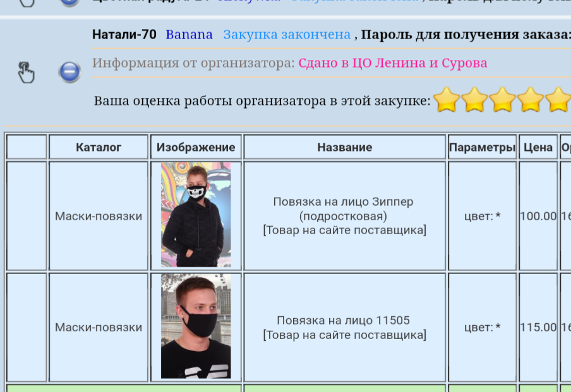Click the Товар на сайте поставщика link for mask 11505
The image size is (571, 392).
click(x=344, y=335)
